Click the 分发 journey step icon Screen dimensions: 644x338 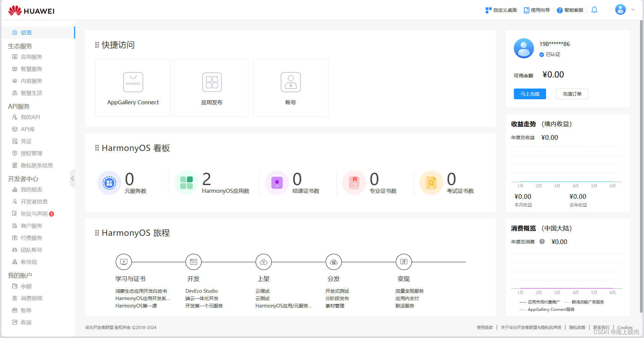tap(334, 262)
